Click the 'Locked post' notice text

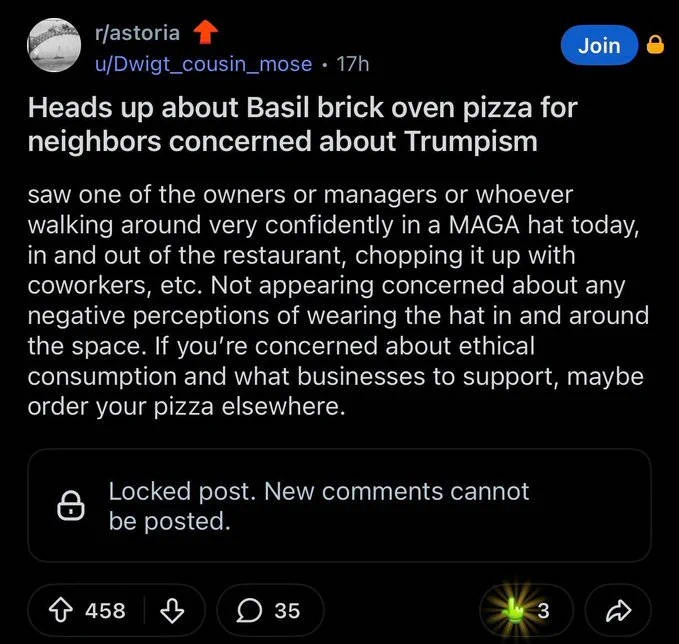319,505
